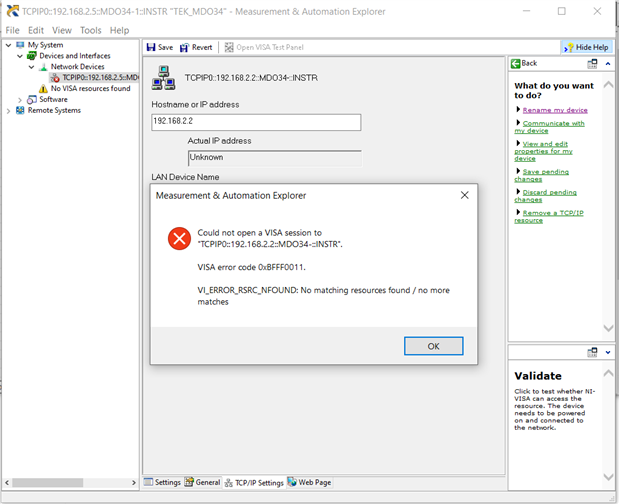Collapse the My System tree node
Viewport: 619px width, 504px height.
pyautogui.click(x=8, y=45)
